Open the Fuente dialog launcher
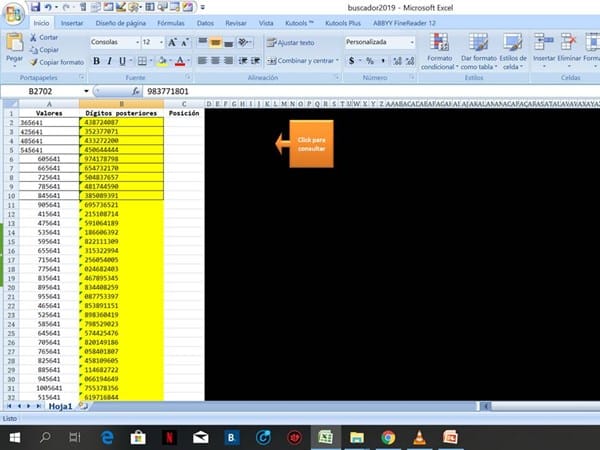This screenshot has width=600, height=450. pos(188,77)
